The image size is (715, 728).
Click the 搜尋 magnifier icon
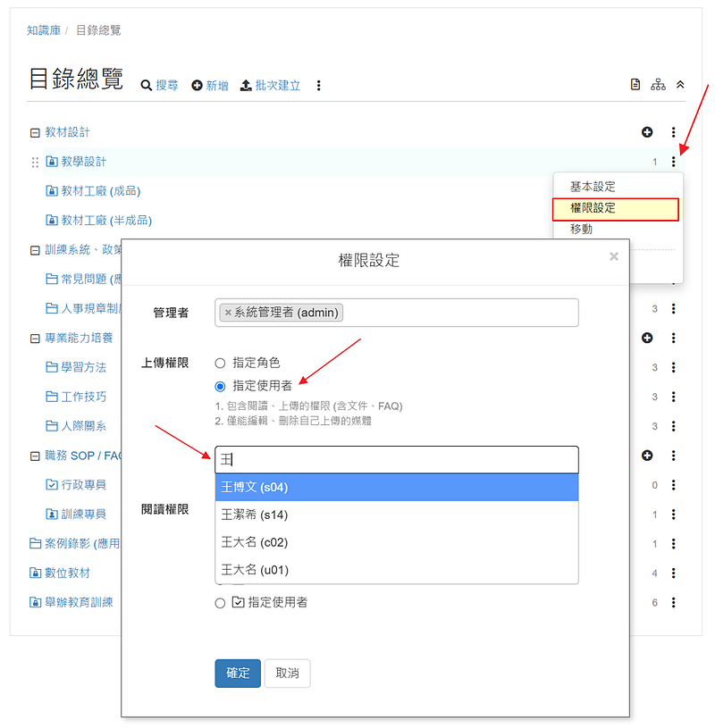pyautogui.click(x=147, y=86)
